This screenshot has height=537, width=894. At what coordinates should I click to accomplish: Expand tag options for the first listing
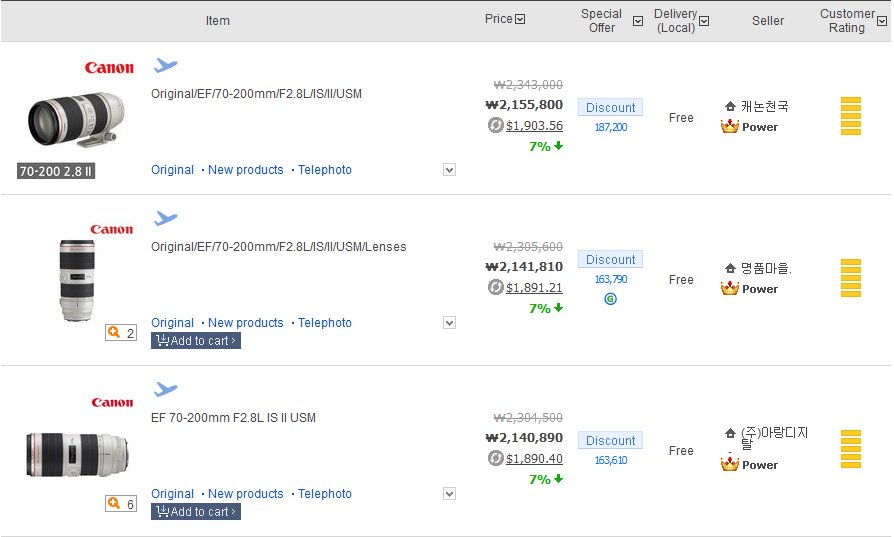pyautogui.click(x=449, y=170)
